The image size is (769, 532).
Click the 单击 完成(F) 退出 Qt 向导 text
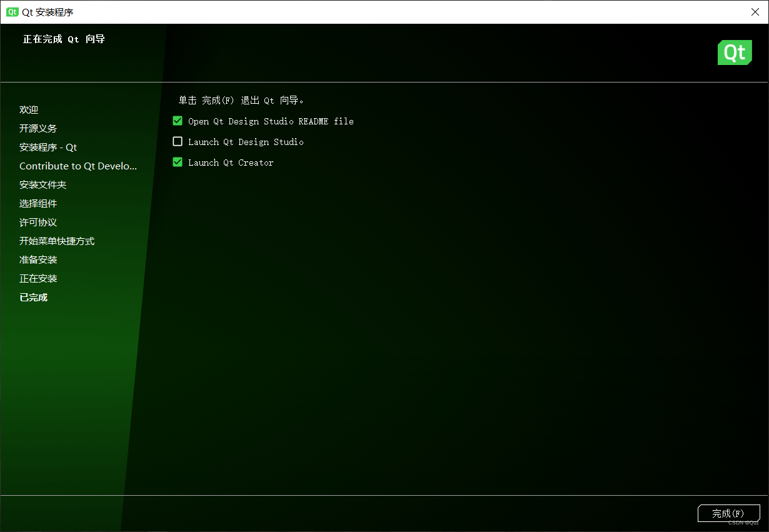pyautogui.click(x=241, y=101)
